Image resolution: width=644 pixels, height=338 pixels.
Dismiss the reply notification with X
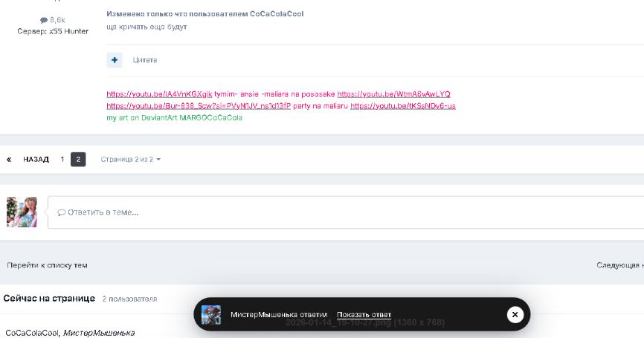point(515,315)
